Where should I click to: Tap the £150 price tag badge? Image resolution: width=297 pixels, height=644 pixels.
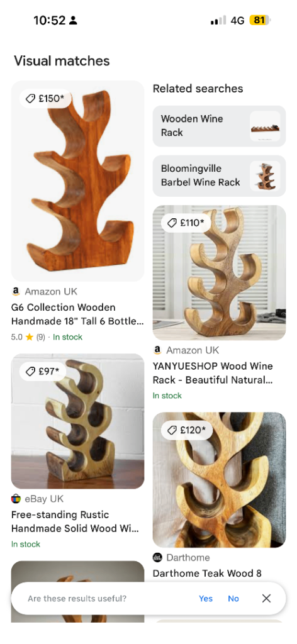click(x=45, y=99)
